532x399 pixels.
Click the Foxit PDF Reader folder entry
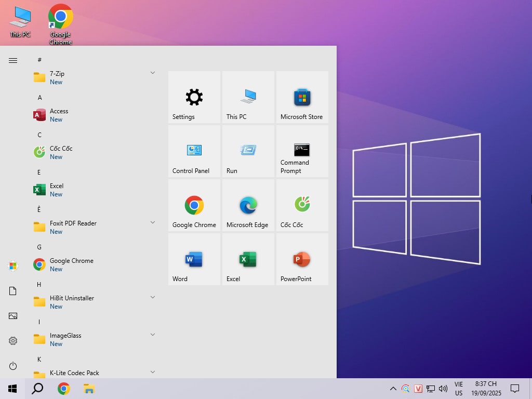click(x=95, y=228)
